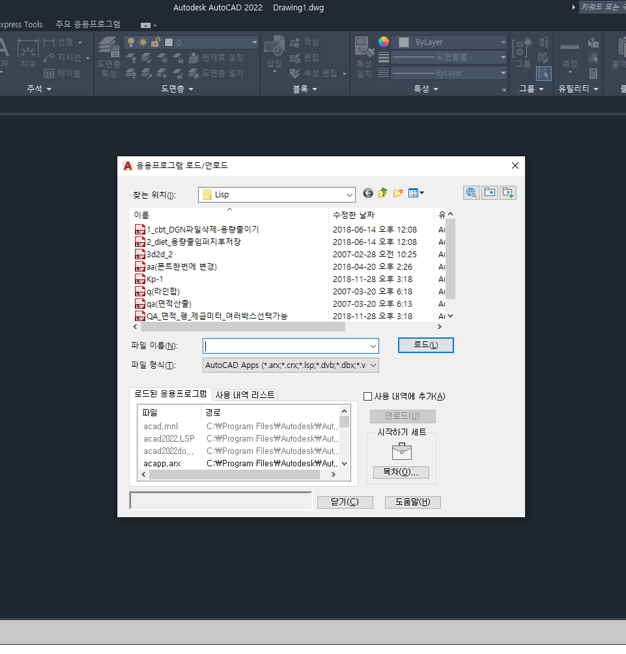Viewport: 626px width, 654px height.
Task: Click the Help button
Action: [412, 502]
